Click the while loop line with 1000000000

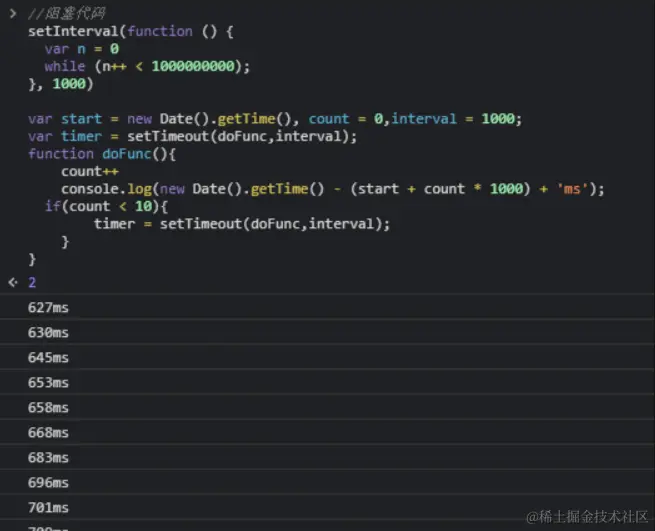[147, 66]
